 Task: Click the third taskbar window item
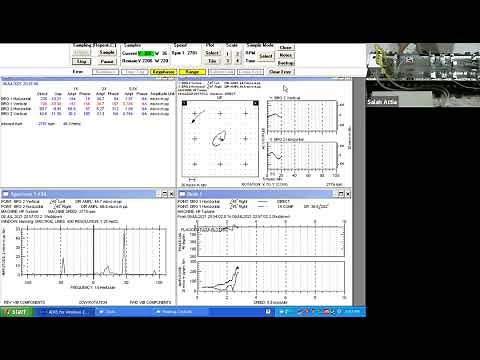click(x=181, y=312)
